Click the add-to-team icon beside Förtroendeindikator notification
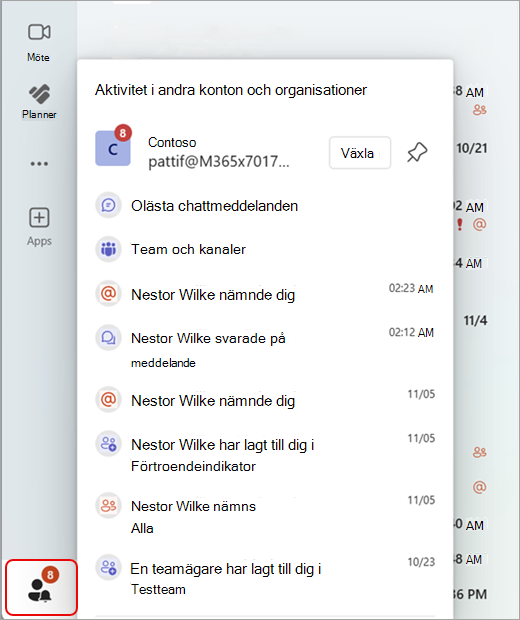 coord(108,444)
